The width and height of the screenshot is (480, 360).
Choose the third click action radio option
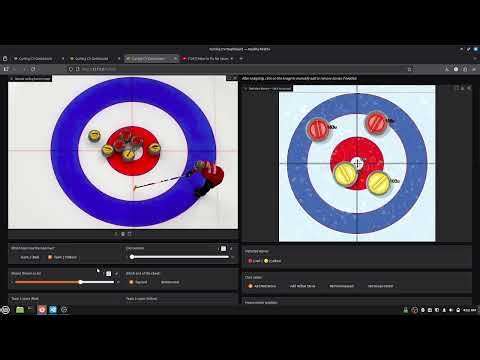[339, 286]
